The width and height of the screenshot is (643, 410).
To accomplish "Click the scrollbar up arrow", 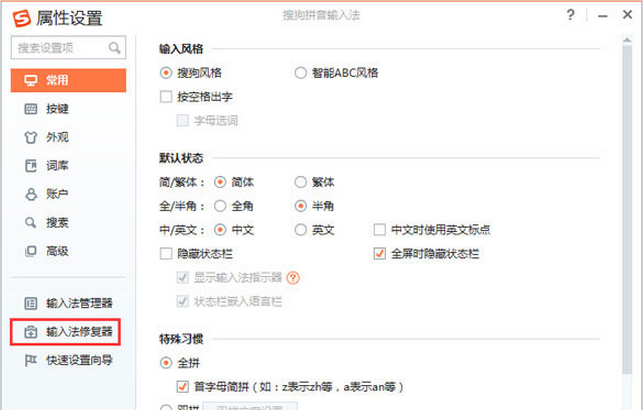I will point(627,40).
